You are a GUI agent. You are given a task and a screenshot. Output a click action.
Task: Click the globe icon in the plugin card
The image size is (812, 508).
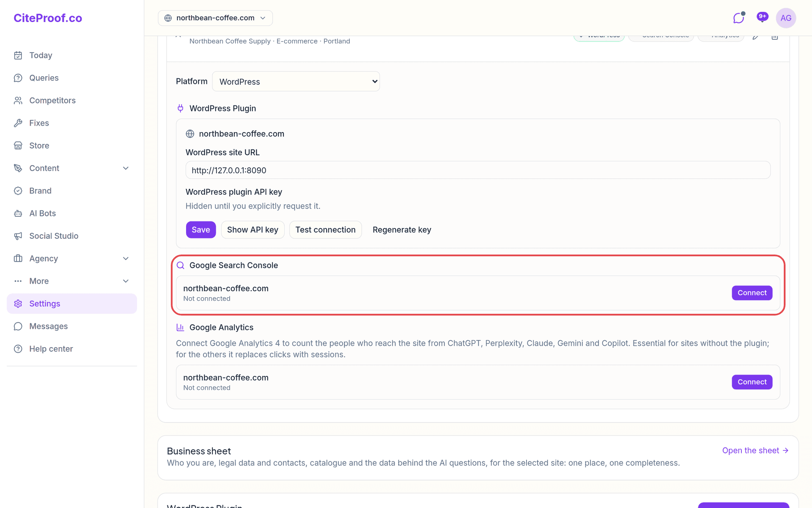click(190, 134)
